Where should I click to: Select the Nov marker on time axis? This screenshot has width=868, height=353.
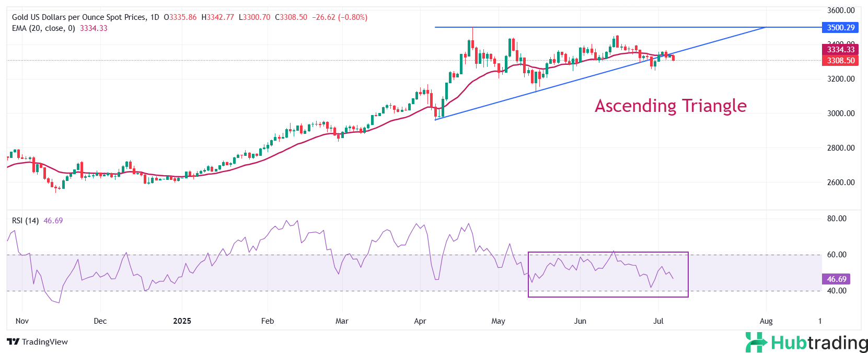pos(22,321)
